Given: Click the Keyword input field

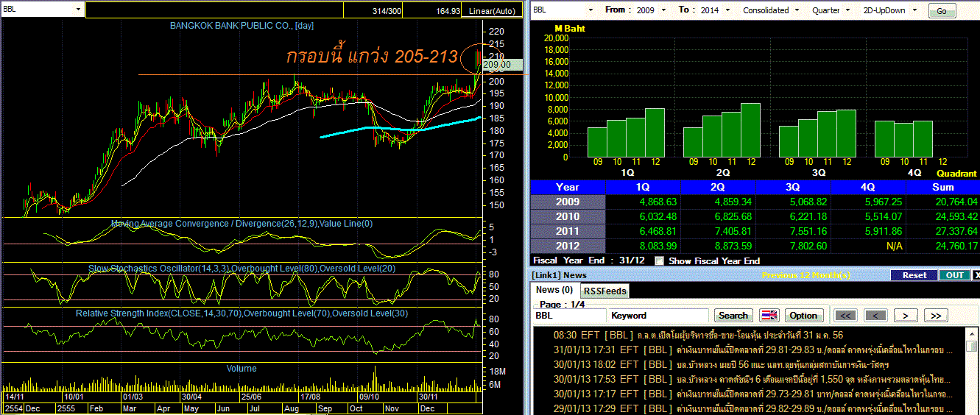Looking at the screenshot, I should click(660, 315).
